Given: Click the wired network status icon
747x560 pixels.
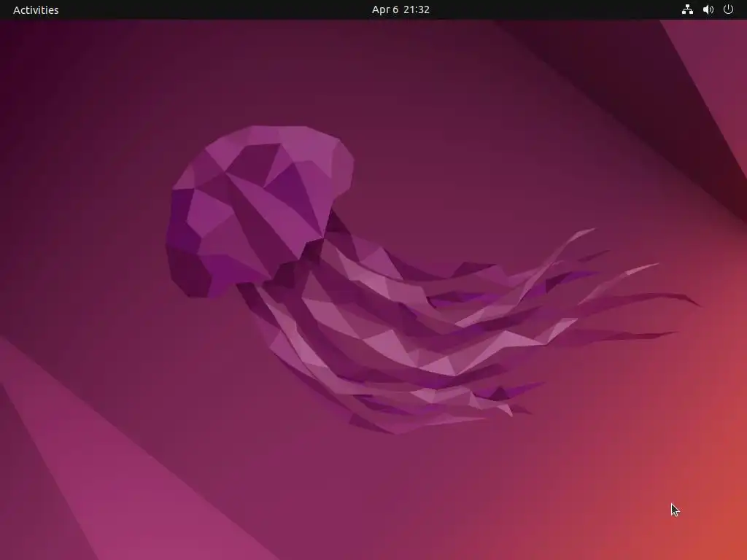Looking at the screenshot, I should click(x=687, y=9).
